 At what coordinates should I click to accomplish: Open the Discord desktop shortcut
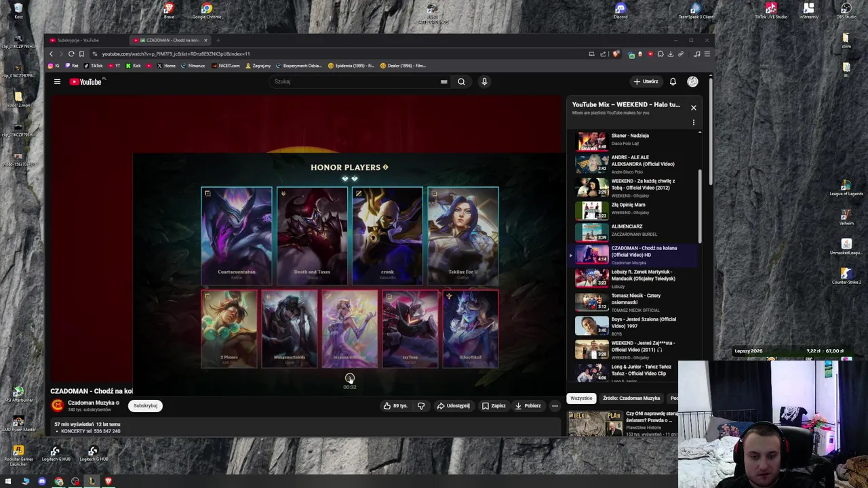click(x=620, y=11)
